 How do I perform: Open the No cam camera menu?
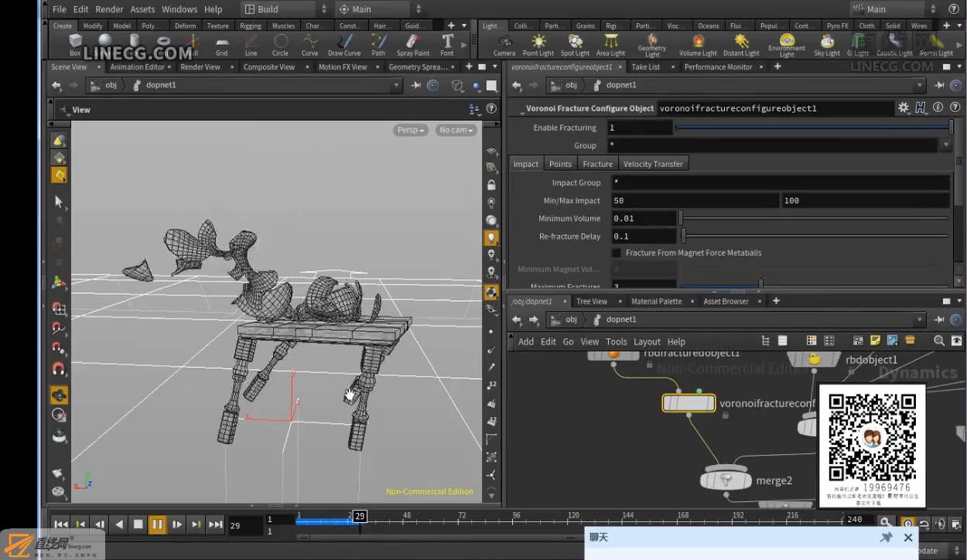[x=456, y=130]
